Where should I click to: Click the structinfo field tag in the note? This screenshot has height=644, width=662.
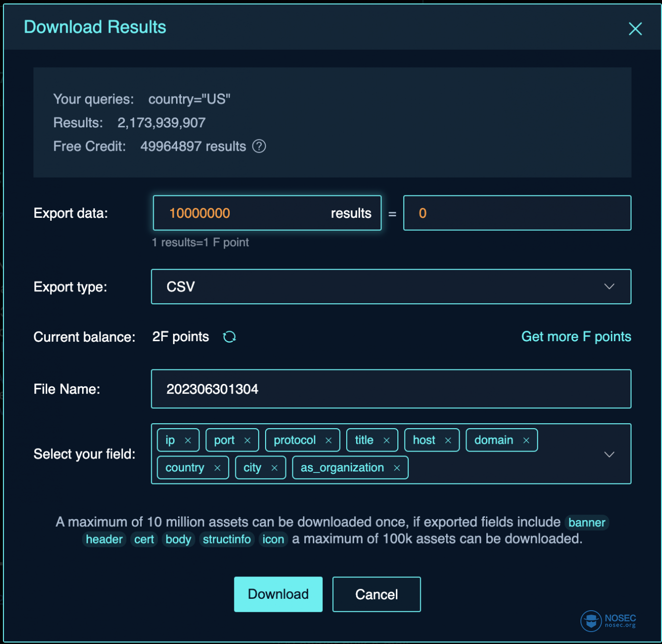(227, 539)
